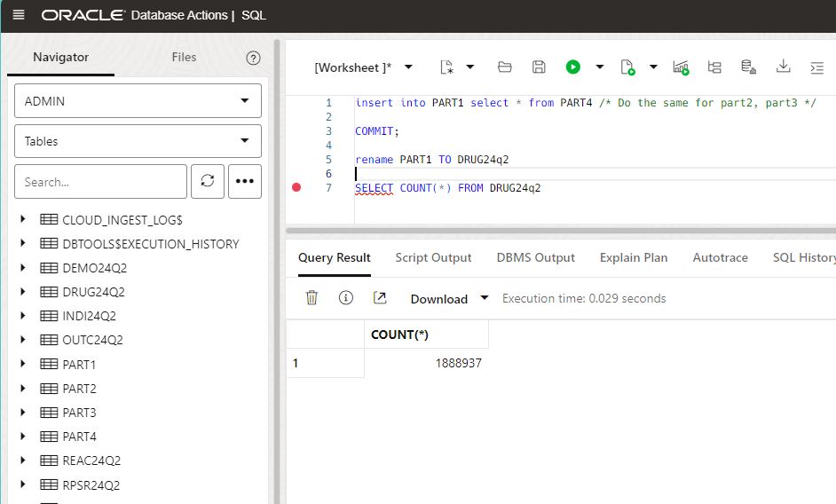The image size is (836, 504).
Task: Show query info with the info icon
Action: point(346,298)
